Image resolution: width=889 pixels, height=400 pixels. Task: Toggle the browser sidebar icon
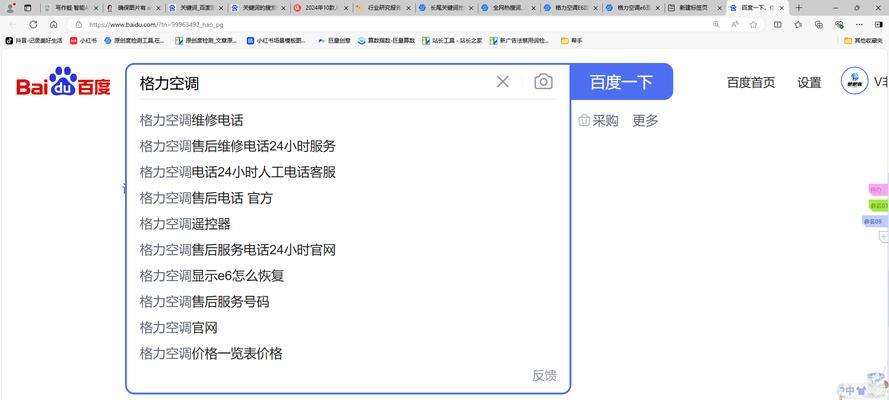coord(879,24)
